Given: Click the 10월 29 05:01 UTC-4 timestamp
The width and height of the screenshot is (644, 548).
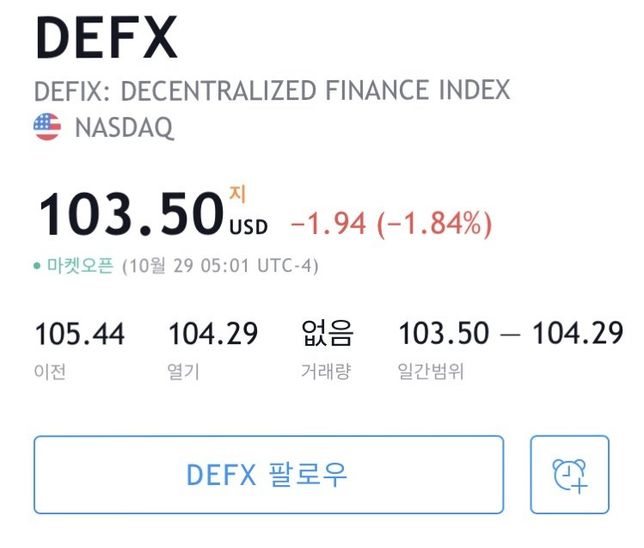Looking at the screenshot, I should coord(220,267).
